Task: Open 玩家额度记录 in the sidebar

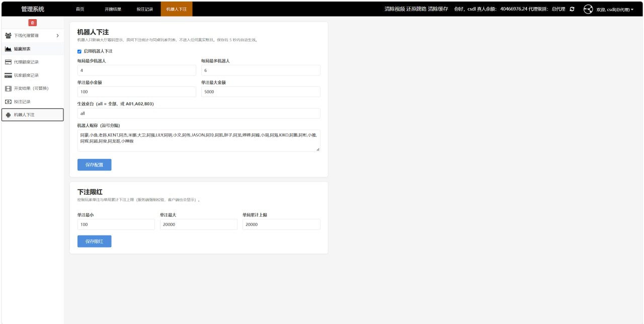Action: point(32,75)
